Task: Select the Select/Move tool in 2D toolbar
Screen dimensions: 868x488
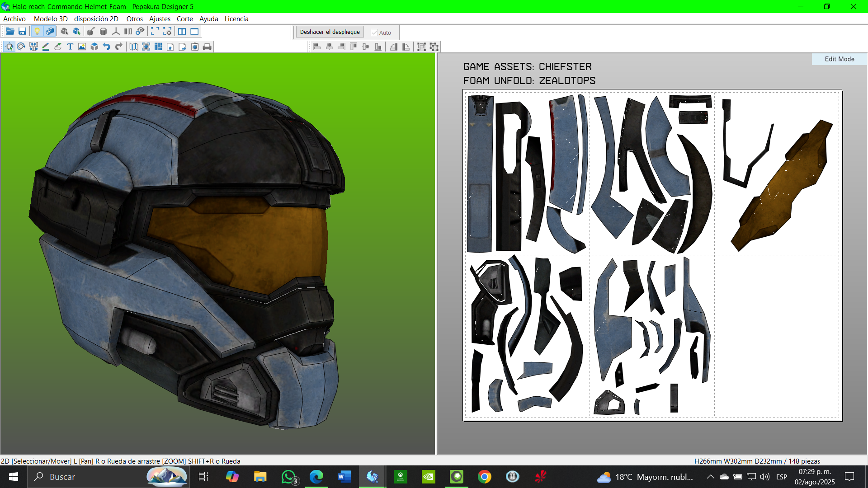Action: click(9, 47)
